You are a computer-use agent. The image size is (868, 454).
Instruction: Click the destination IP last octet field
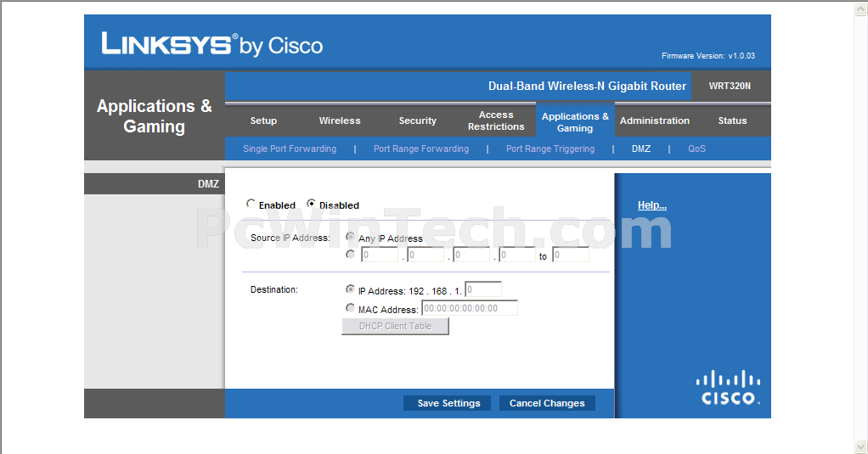483,289
